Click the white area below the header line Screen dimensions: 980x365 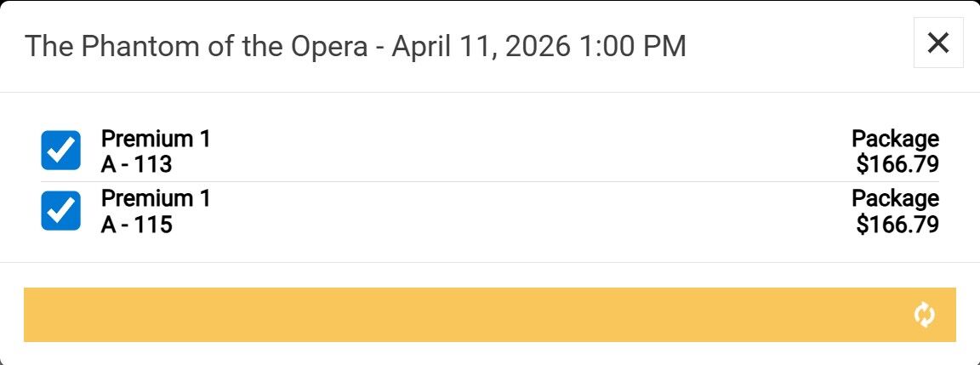(x=510, y=107)
